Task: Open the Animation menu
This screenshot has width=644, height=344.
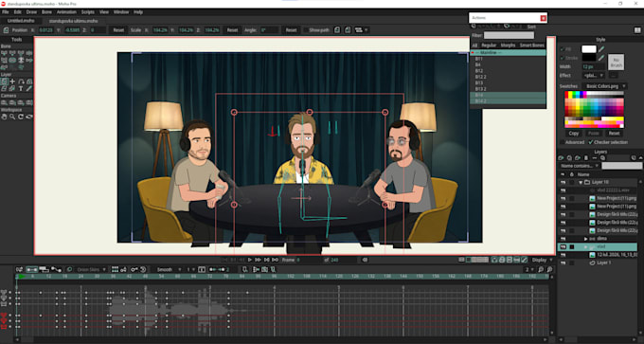Action: pyautogui.click(x=66, y=12)
